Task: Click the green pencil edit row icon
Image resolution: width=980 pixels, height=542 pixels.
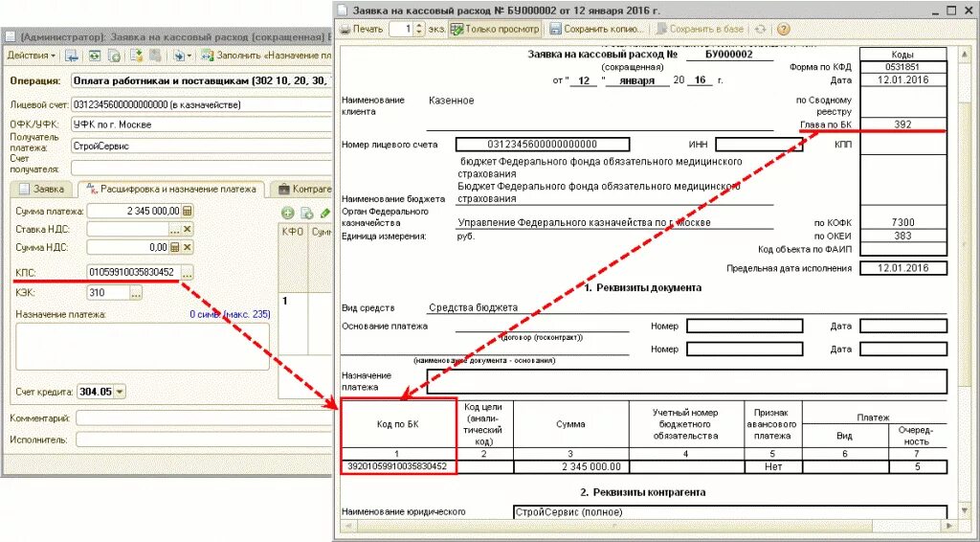Action: (x=324, y=214)
